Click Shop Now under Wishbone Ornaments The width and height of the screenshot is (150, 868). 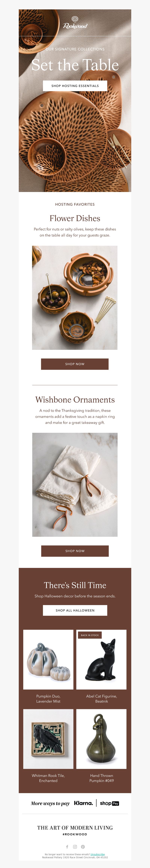[x=75, y=551]
